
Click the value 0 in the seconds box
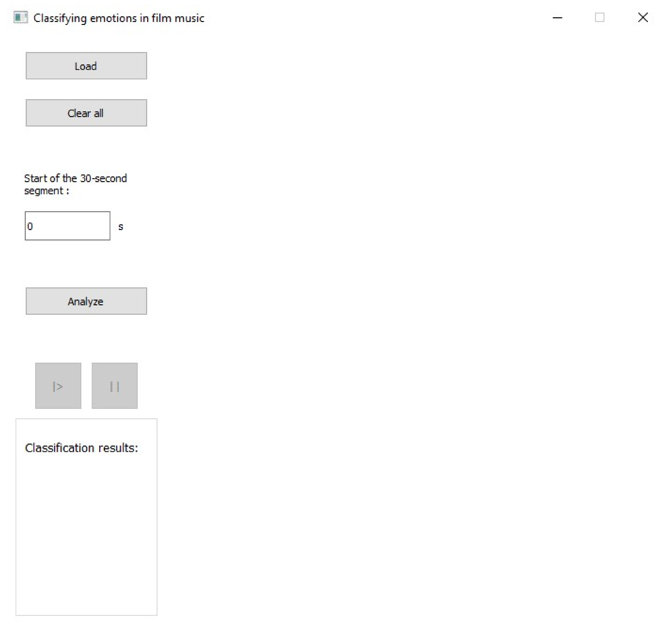[30, 226]
